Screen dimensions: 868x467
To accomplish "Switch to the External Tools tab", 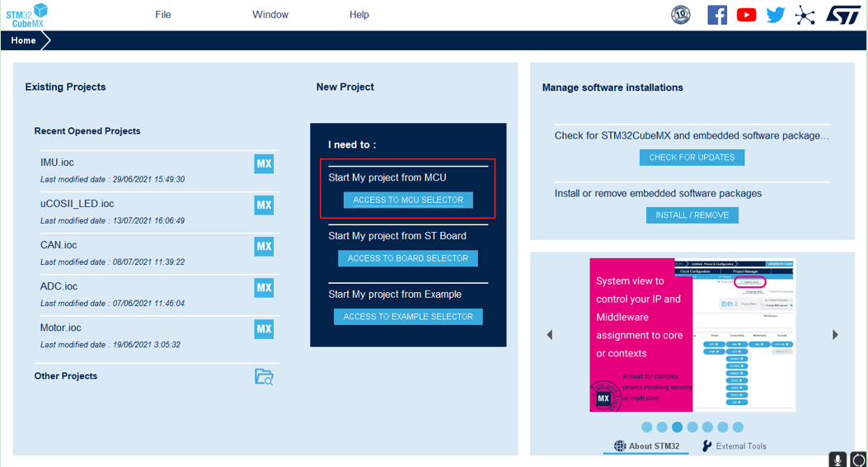I will click(x=734, y=446).
